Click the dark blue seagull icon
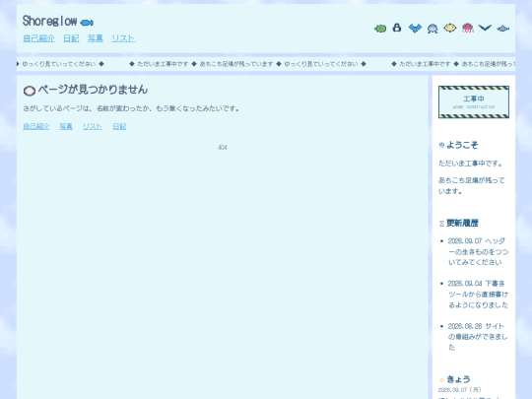This screenshot has width=532, height=399. click(x=485, y=28)
